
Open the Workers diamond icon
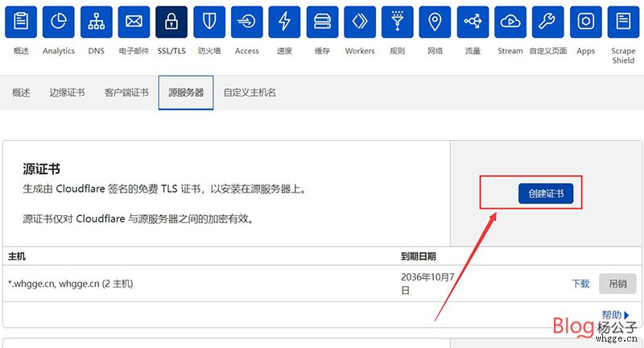click(x=360, y=22)
